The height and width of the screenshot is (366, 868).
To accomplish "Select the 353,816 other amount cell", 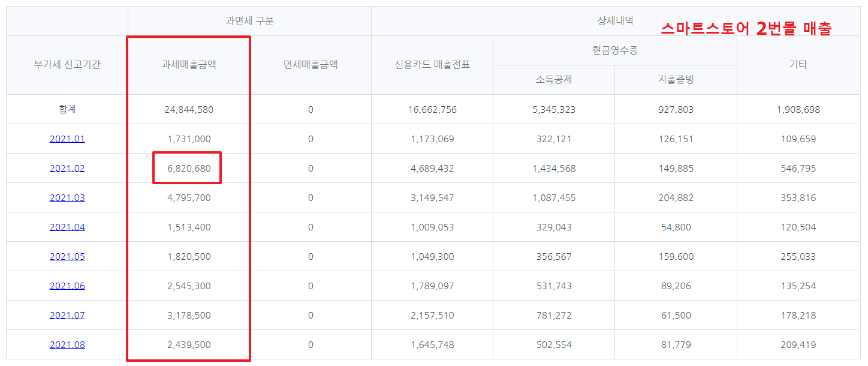I will (x=798, y=198).
